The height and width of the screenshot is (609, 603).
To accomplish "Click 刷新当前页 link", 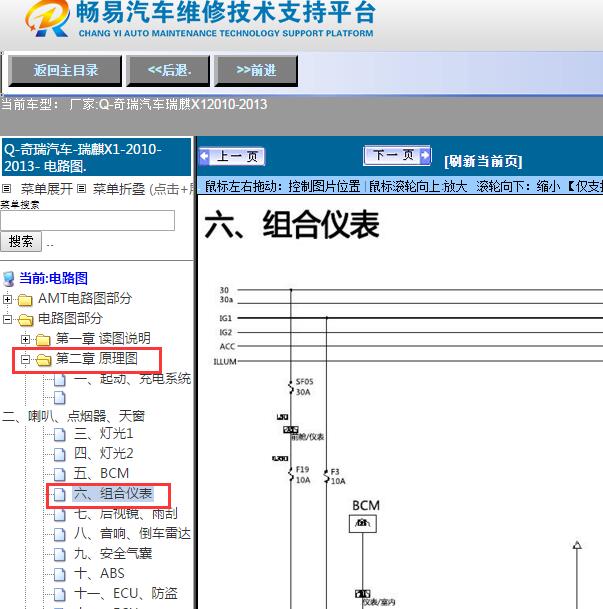I will tap(483, 161).
